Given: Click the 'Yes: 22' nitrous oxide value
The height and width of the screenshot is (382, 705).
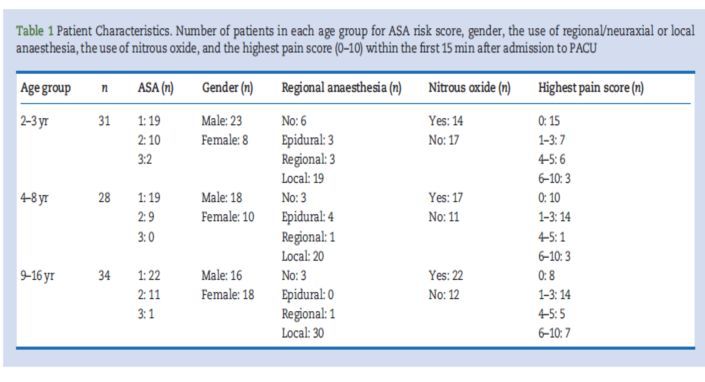Looking at the screenshot, I should coord(446,275).
